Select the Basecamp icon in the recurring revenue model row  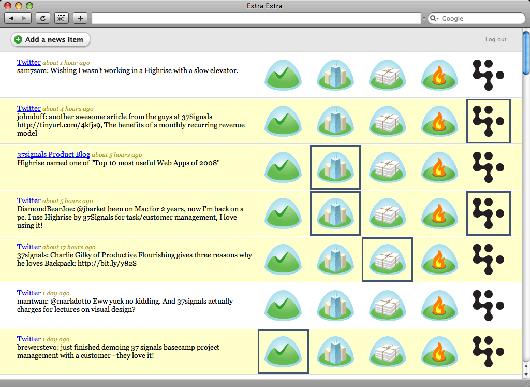click(283, 121)
